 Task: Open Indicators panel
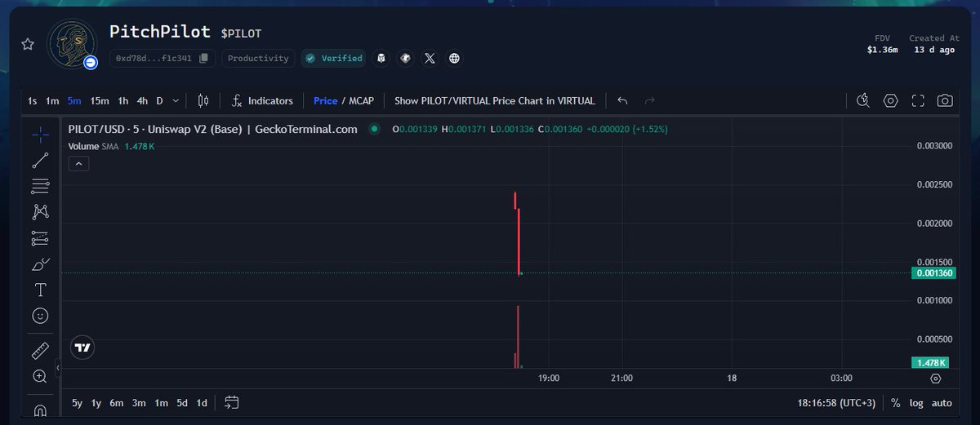click(262, 100)
